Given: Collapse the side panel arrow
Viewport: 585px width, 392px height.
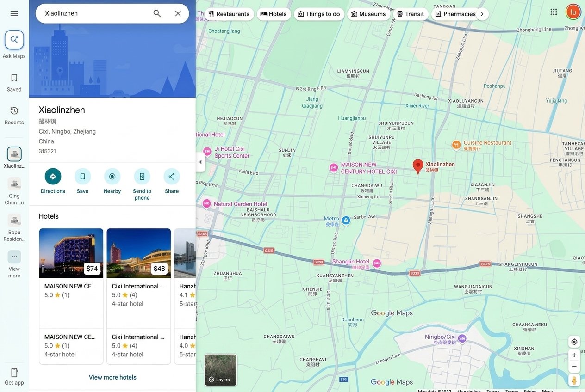Looking at the screenshot, I should [200, 162].
